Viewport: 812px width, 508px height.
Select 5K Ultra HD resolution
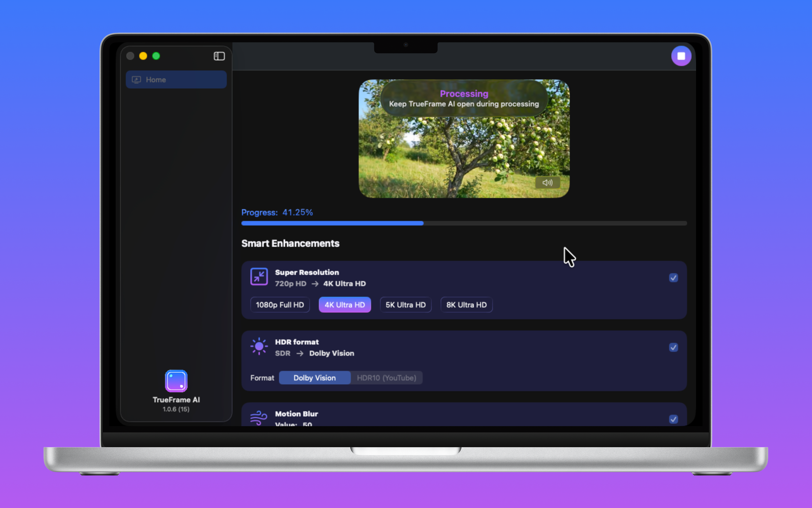(405, 305)
